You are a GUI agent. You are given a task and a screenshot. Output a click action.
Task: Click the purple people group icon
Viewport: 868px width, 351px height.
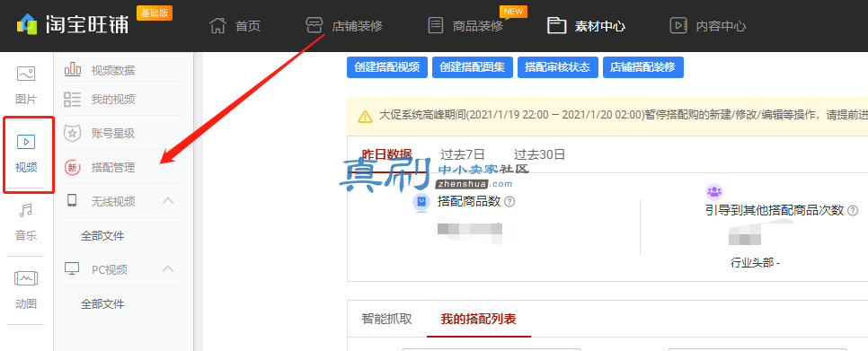pos(714,192)
